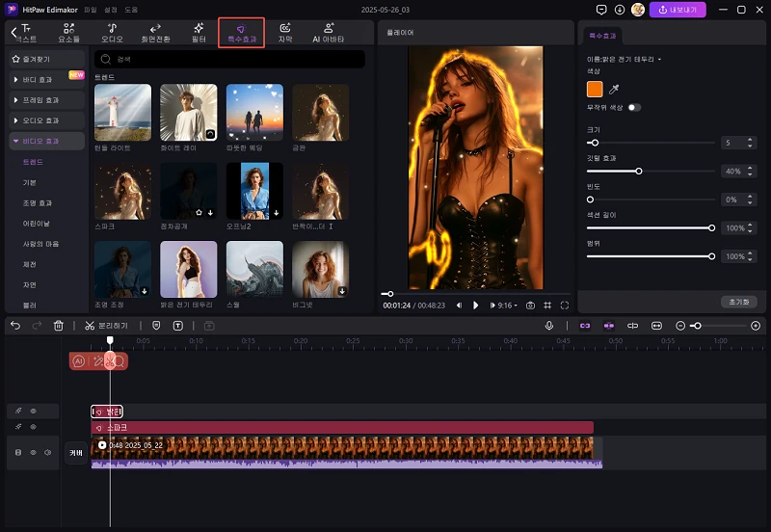The image size is (771, 532).
Task: Click the microphone voice record icon
Action: click(549, 326)
